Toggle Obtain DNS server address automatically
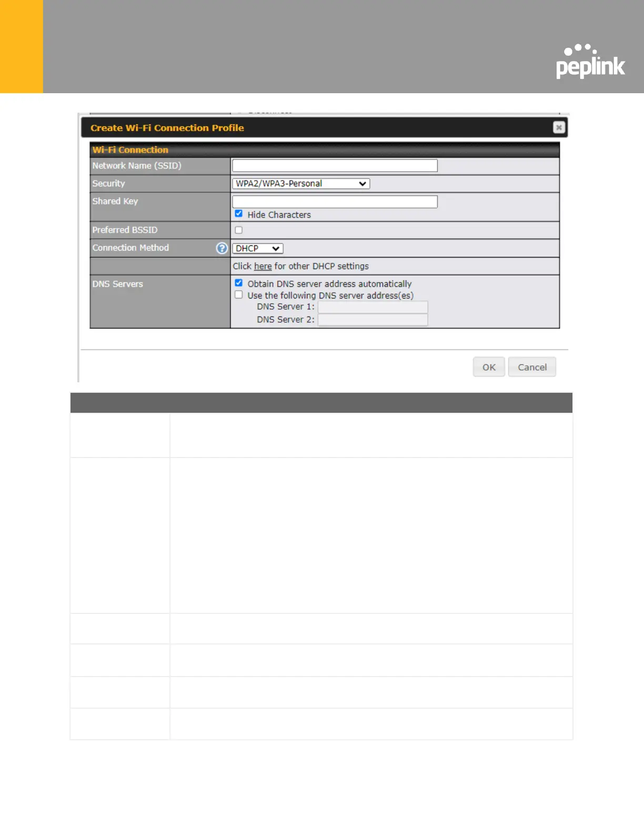Image resolution: width=644 pixels, height=834 pixels. (x=239, y=283)
